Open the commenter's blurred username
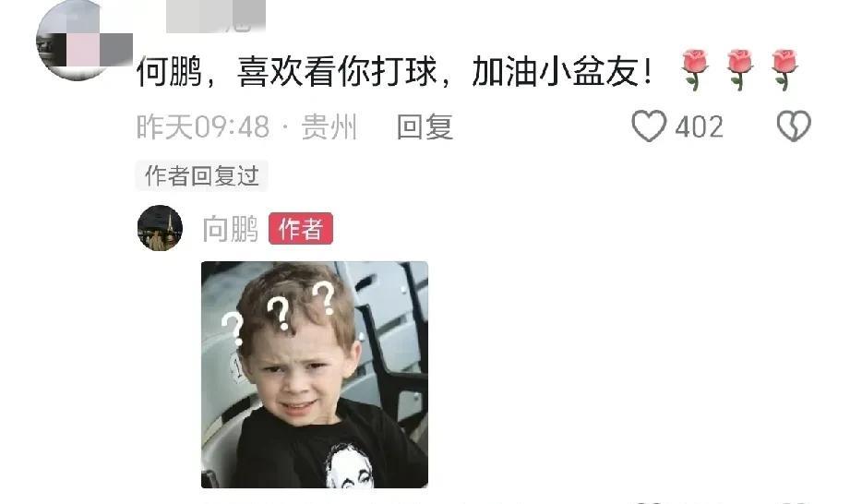Screen dimensions: 850x504 click(216, 16)
